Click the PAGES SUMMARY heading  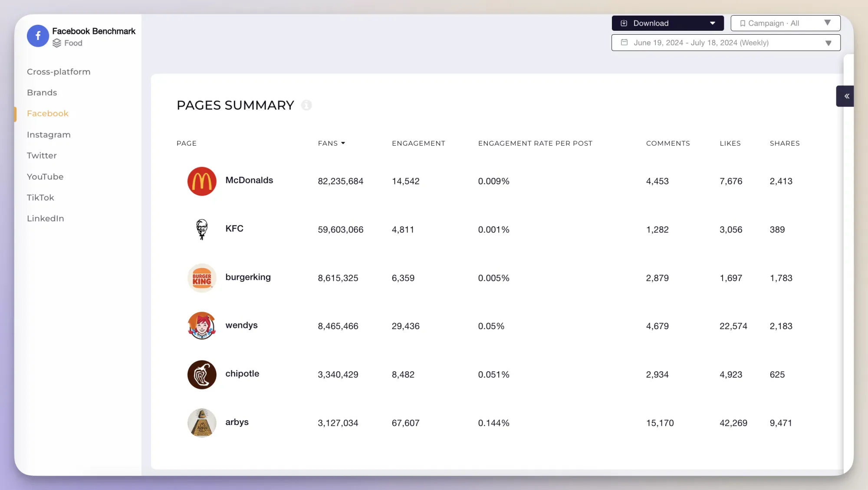236,105
